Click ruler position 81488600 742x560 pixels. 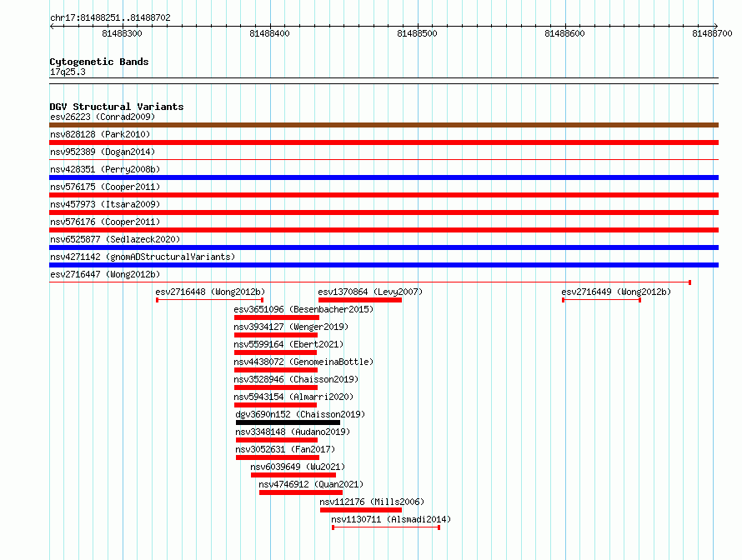pyautogui.click(x=565, y=33)
